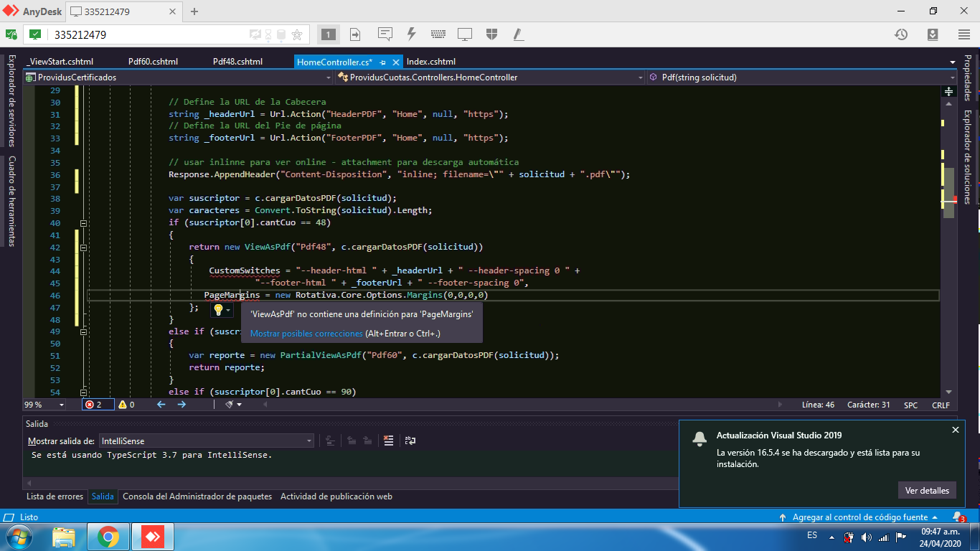Collapse the else-if block at line 49

pos(83,331)
